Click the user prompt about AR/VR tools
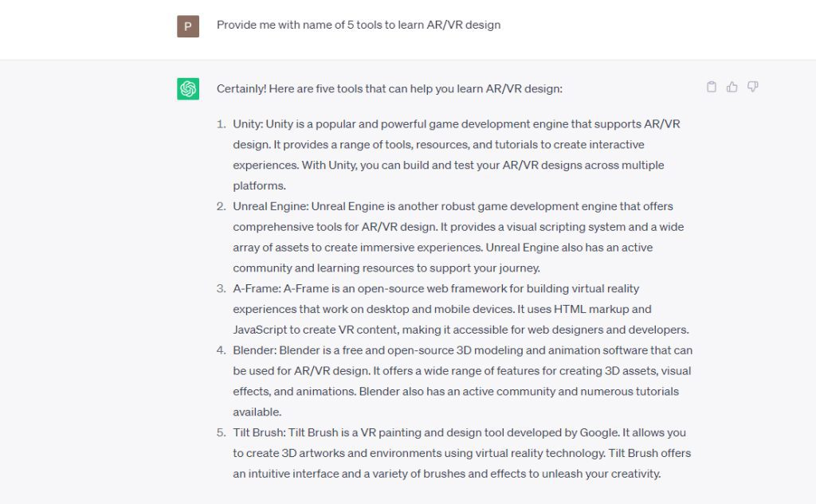This screenshot has width=816, height=504. pyautogui.click(x=359, y=25)
